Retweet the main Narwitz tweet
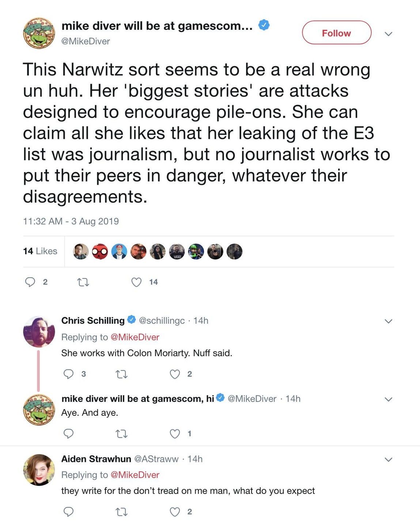Screen dimensions: 420x521 click(83, 282)
